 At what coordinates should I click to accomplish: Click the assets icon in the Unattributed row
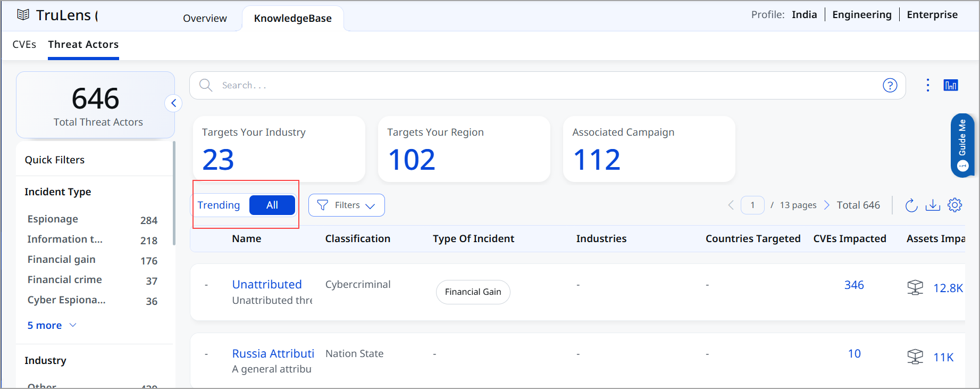pyautogui.click(x=915, y=287)
